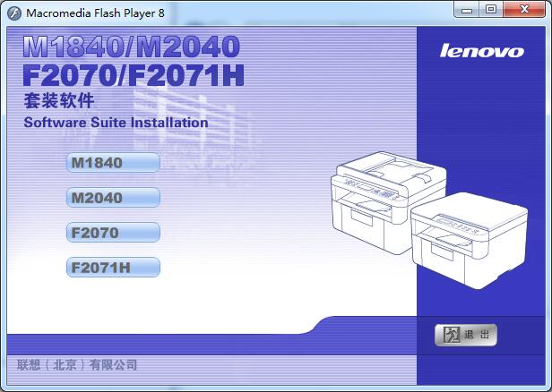The height and width of the screenshot is (392, 552).
Task: Maximize the Flash Player window
Action: coord(491,9)
